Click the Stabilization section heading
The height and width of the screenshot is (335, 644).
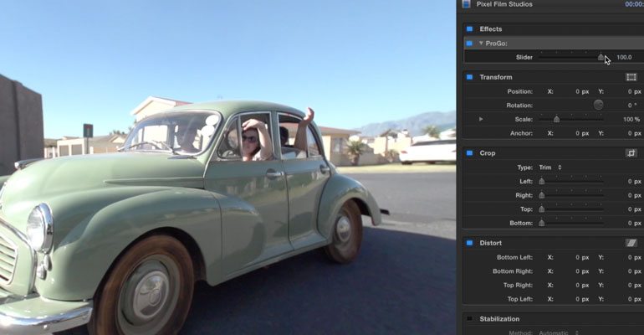(x=499, y=319)
